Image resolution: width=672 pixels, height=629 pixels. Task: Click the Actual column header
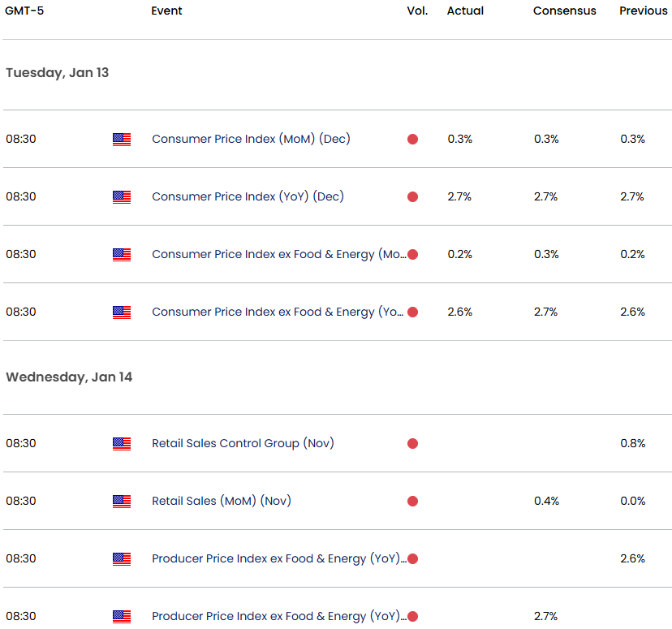point(465,11)
